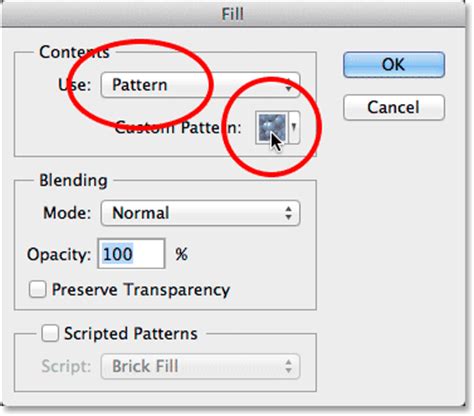474x416 pixels.
Task: Click the stepper arrows on the Mode dropdown
Action: tap(289, 213)
